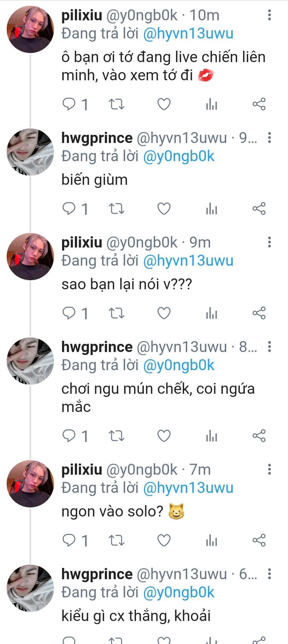
Task: Retweet the "live chiến liên minh" tweet
Action: (x=116, y=104)
